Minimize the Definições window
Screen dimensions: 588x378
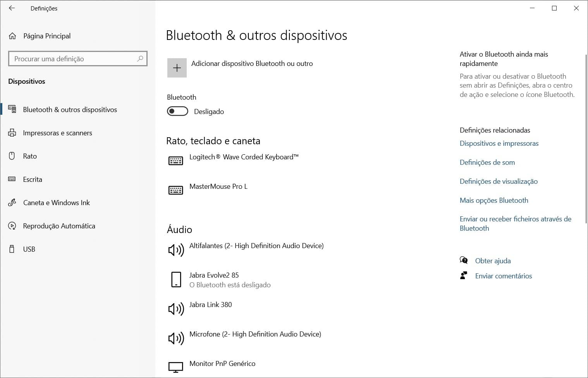pyautogui.click(x=532, y=8)
